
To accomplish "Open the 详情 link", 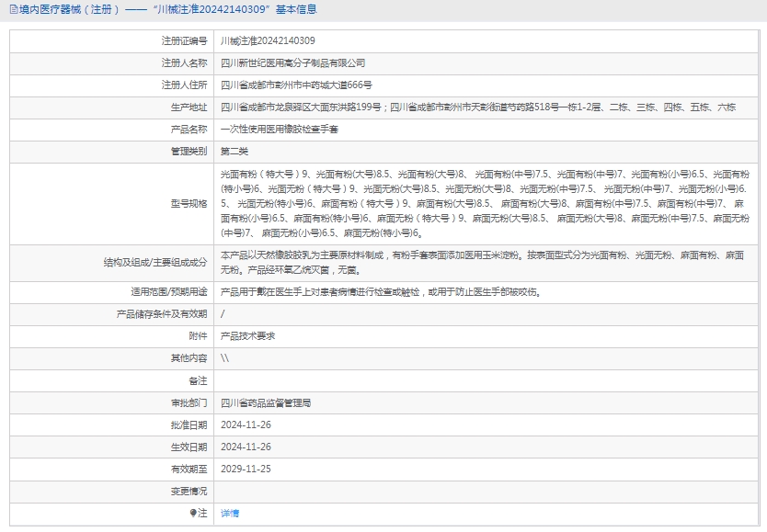I will (230, 513).
